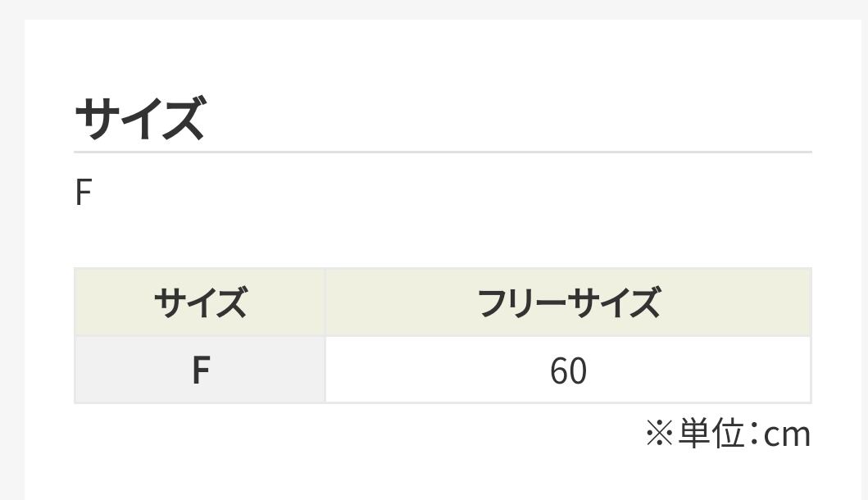Viewport: 868px width, 500px height.
Task: Click the cm text in the unit note
Action: (x=787, y=434)
